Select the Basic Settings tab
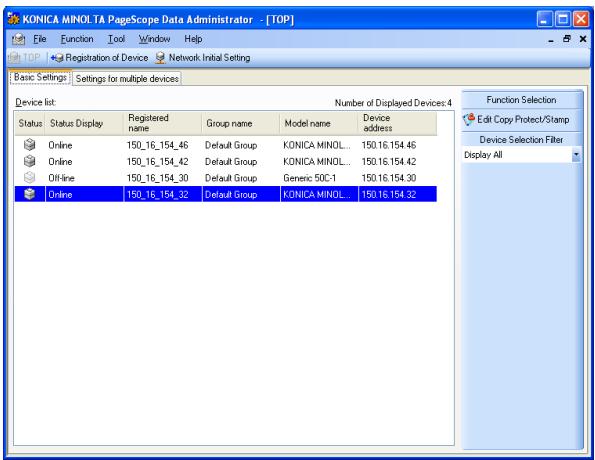The width and height of the screenshot is (595, 460). (x=40, y=77)
